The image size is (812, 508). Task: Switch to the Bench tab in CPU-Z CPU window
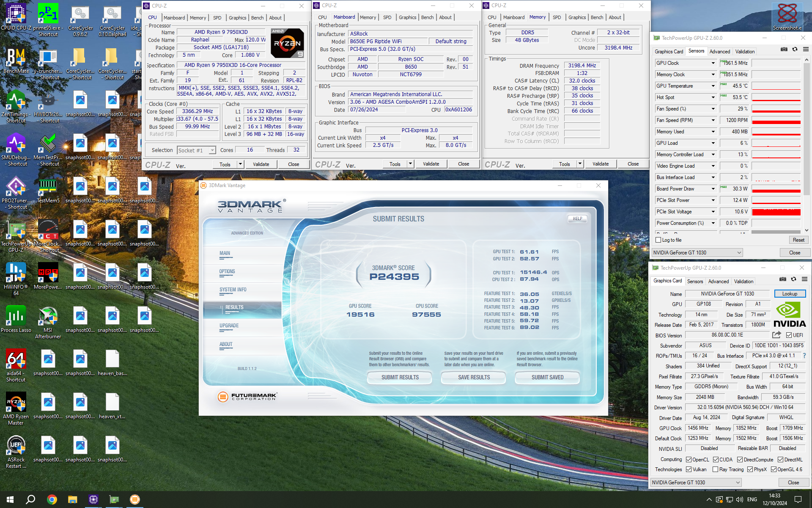257,18
